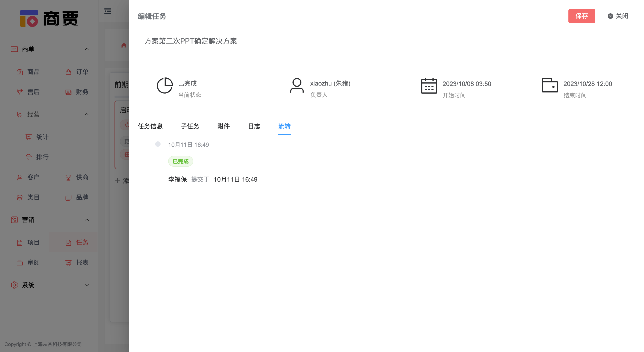Click the pie-chart progress indicator
The image size is (644, 352).
click(x=165, y=85)
